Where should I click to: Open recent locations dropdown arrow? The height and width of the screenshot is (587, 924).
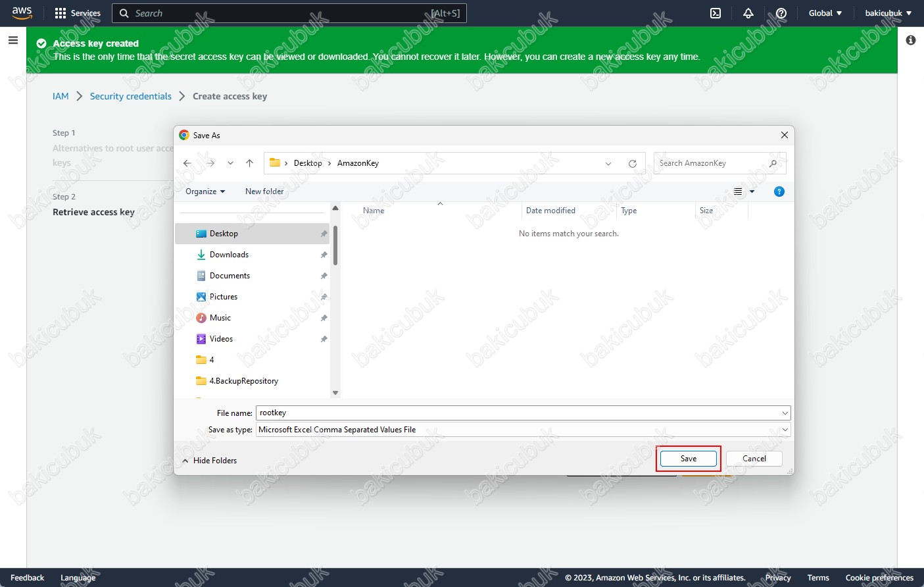pyautogui.click(x=230, y=163)
